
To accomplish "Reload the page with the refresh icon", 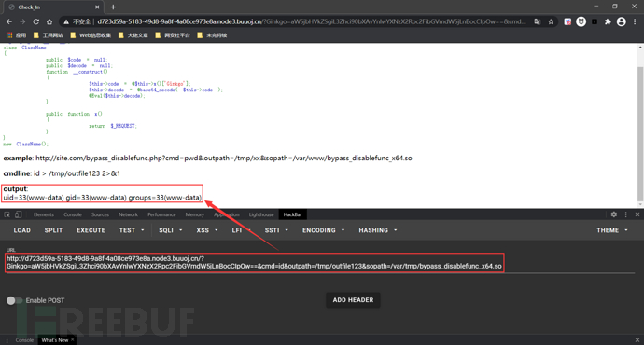I will click(36, 21).
